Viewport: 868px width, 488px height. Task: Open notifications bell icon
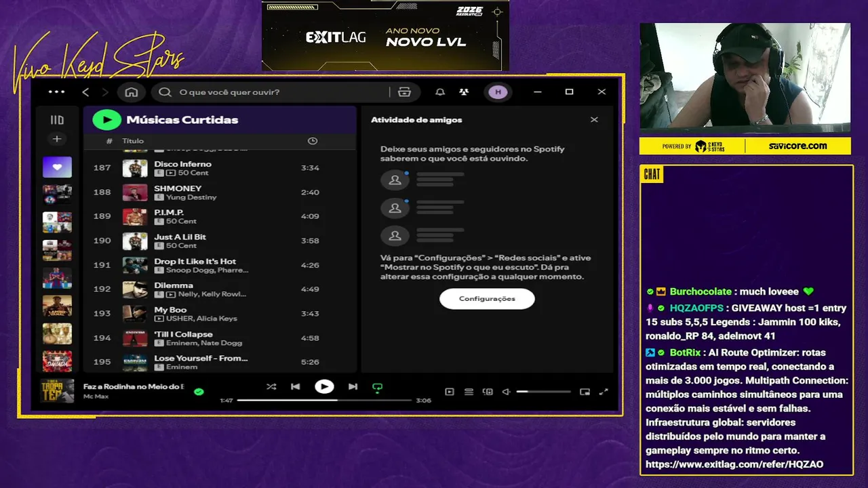pos(440,92)
